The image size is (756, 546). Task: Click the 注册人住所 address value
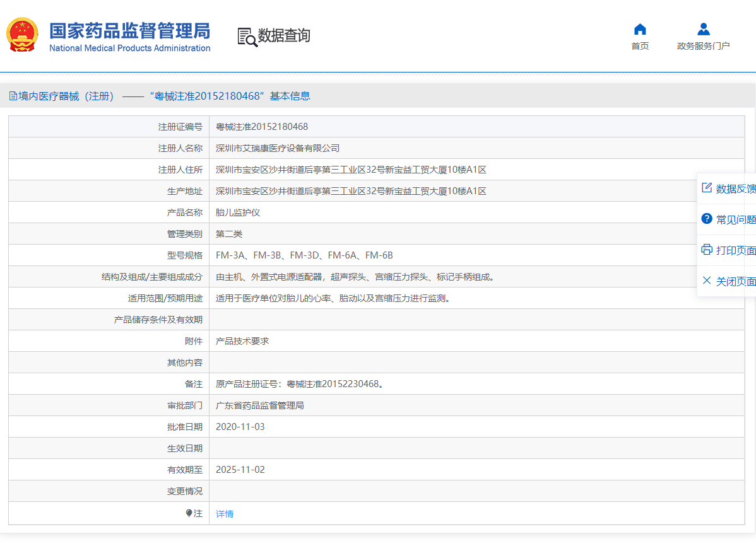pyautogui.click(x=351, y=170)
